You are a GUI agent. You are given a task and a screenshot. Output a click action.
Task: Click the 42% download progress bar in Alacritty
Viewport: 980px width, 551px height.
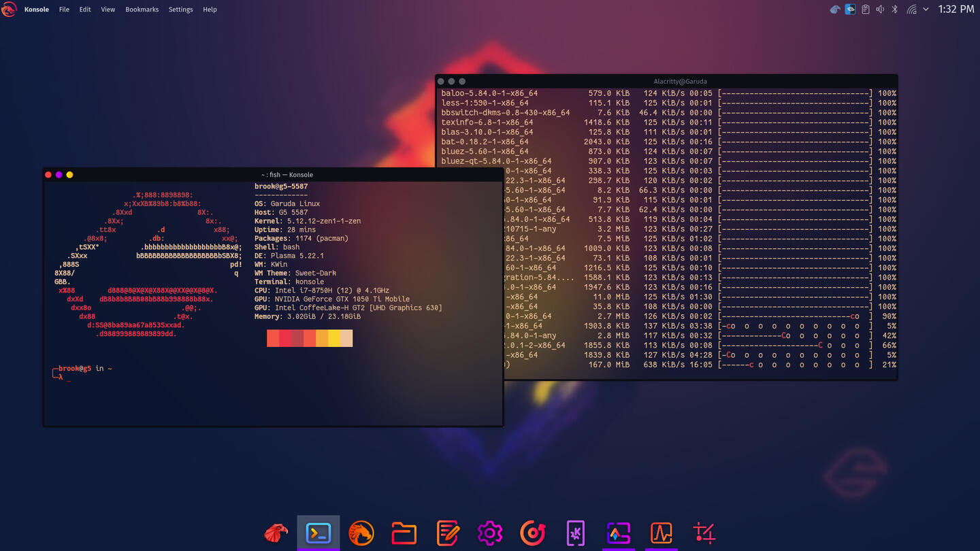pyautogui.click(x=795, y=335)
